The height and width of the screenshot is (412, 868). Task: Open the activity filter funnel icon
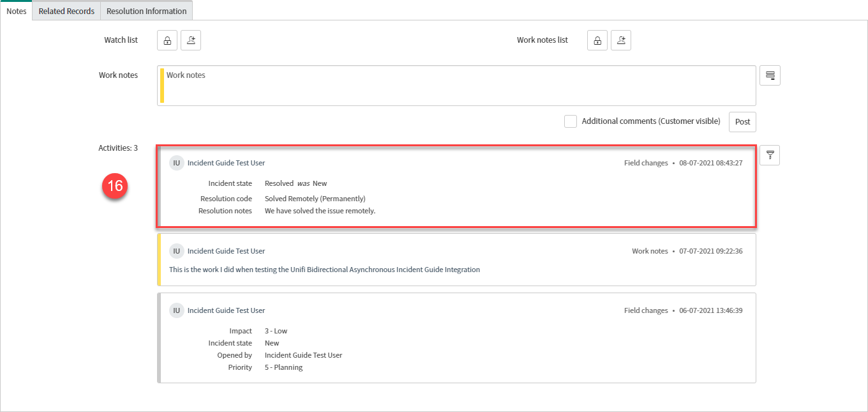pyautogui.click(x=770, y=155)
